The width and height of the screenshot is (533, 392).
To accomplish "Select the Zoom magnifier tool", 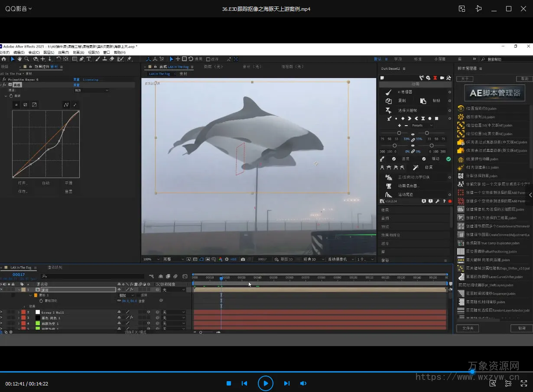I will [26, 59].
